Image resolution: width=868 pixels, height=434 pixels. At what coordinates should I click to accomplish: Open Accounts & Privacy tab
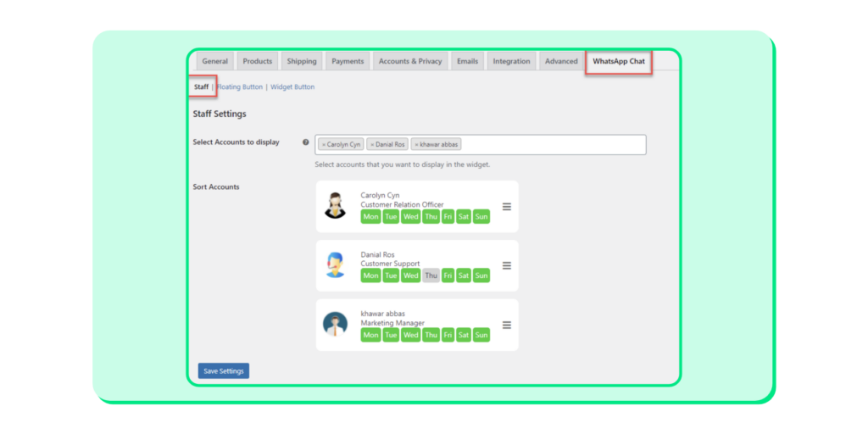(x=410, y=61)
